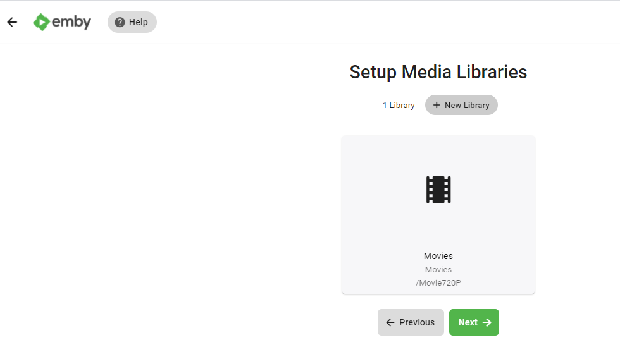Click the orange library count number

point(385,106)
